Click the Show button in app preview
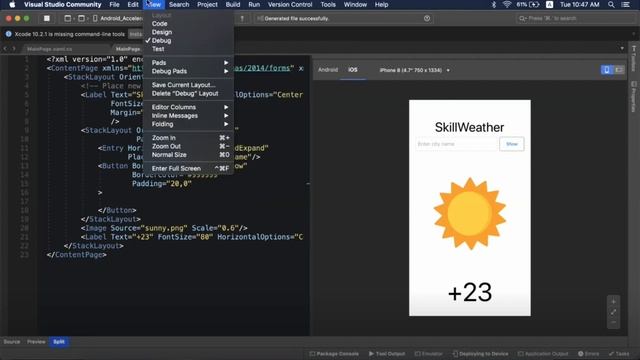 click(x=511, y=144)
